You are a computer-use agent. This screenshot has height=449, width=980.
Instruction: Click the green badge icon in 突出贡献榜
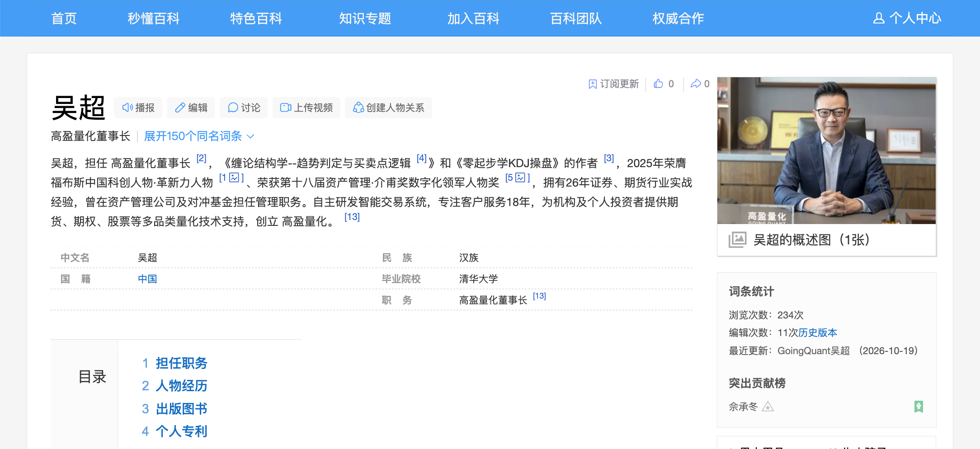pyautogui.click(x=919, y=407)
